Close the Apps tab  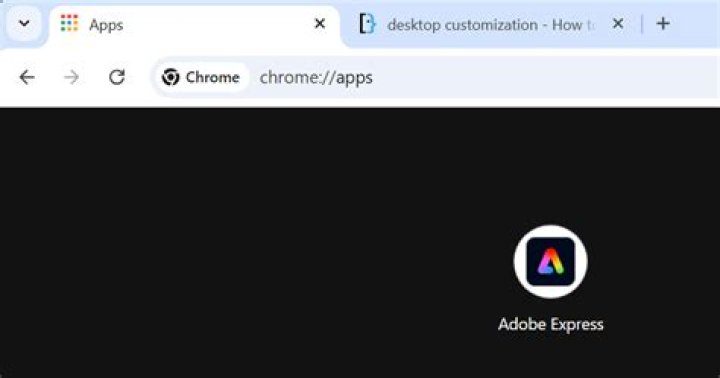[320, 23]
